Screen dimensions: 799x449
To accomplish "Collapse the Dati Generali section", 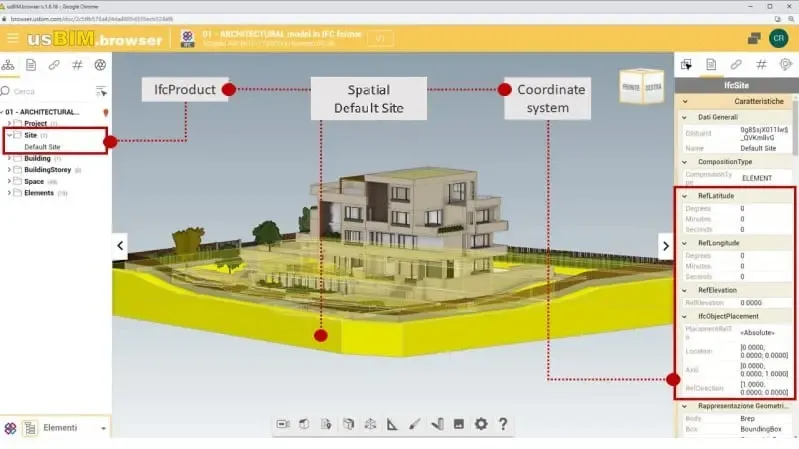I will [685, 118].
